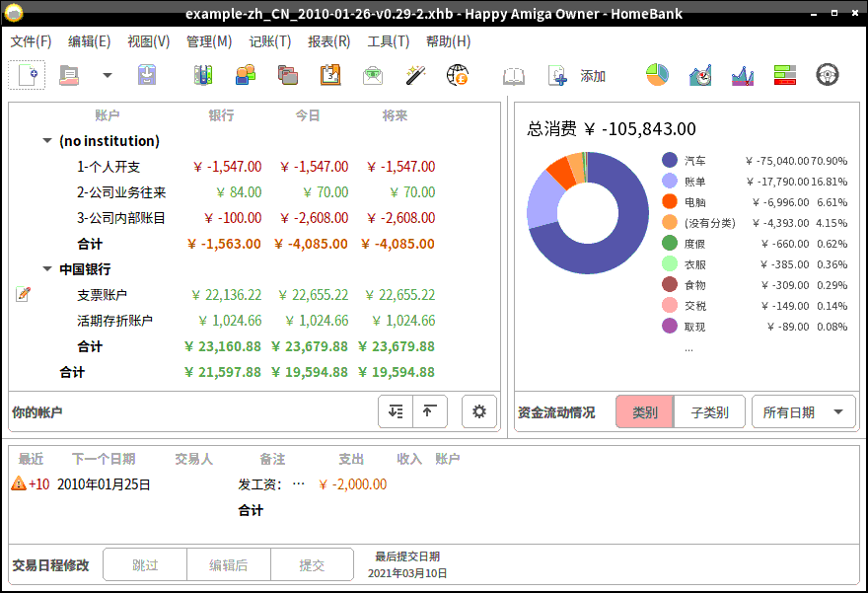Click the late warning icon on scheduled row
Image resolution: width=868 pixels, height=593 pixels.
click(19, 483)
